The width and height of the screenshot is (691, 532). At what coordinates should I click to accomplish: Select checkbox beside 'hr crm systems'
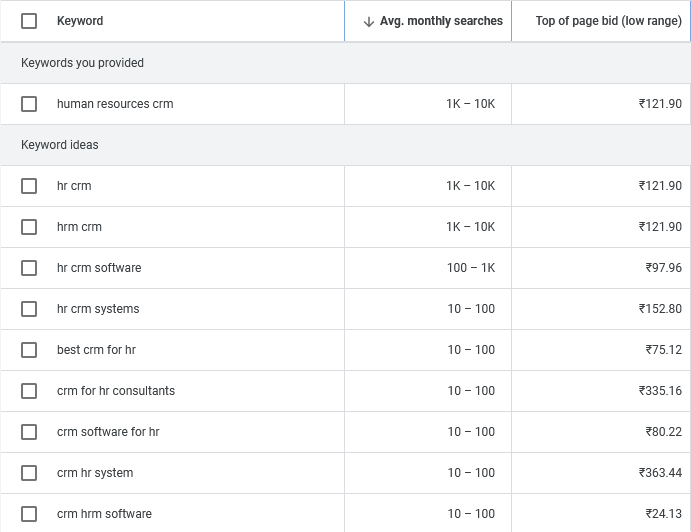point(29,309)
